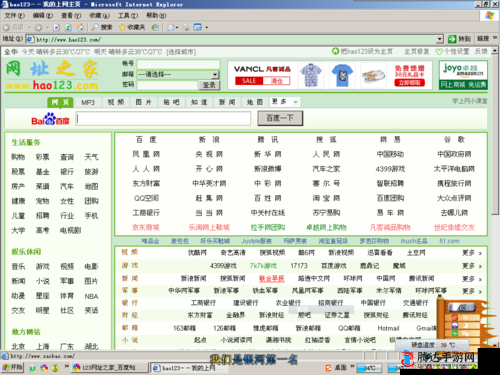Open the VANCL patterned shirt ad thumbnail
This screenshot has height=375, width=500.
[311, 75]
